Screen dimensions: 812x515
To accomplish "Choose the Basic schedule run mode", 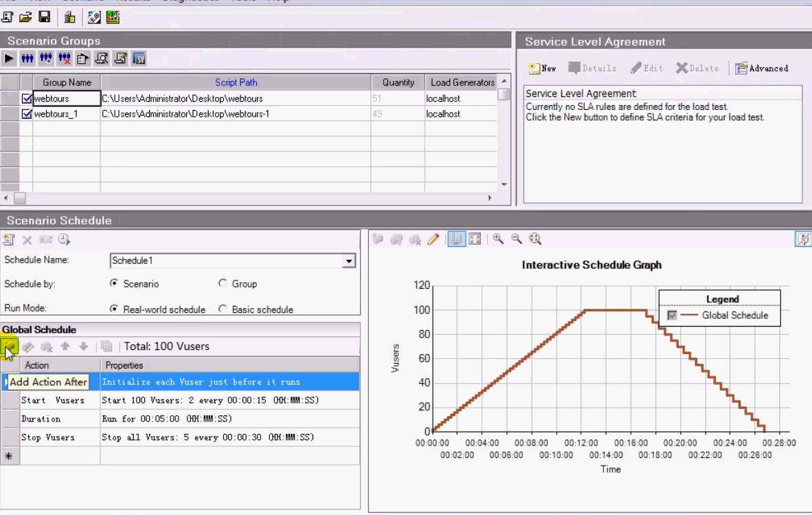I will pyautogui.click(x=223, y=308).
